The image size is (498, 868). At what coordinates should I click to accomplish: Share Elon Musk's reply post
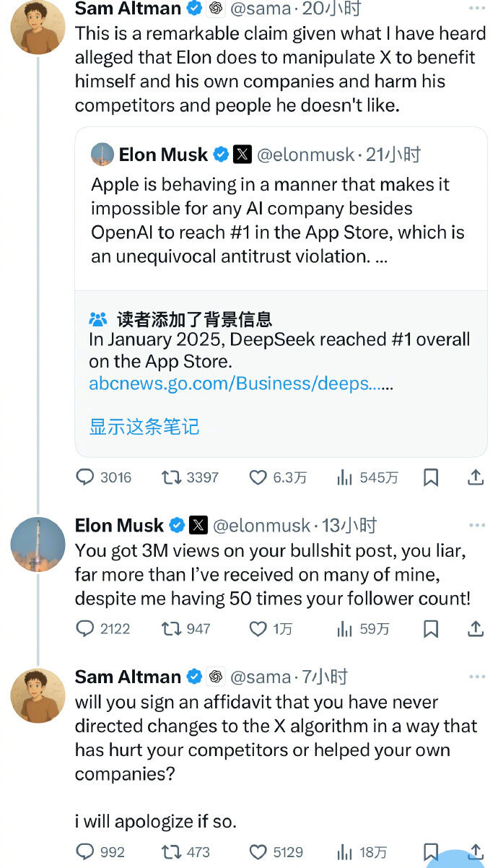476,629
